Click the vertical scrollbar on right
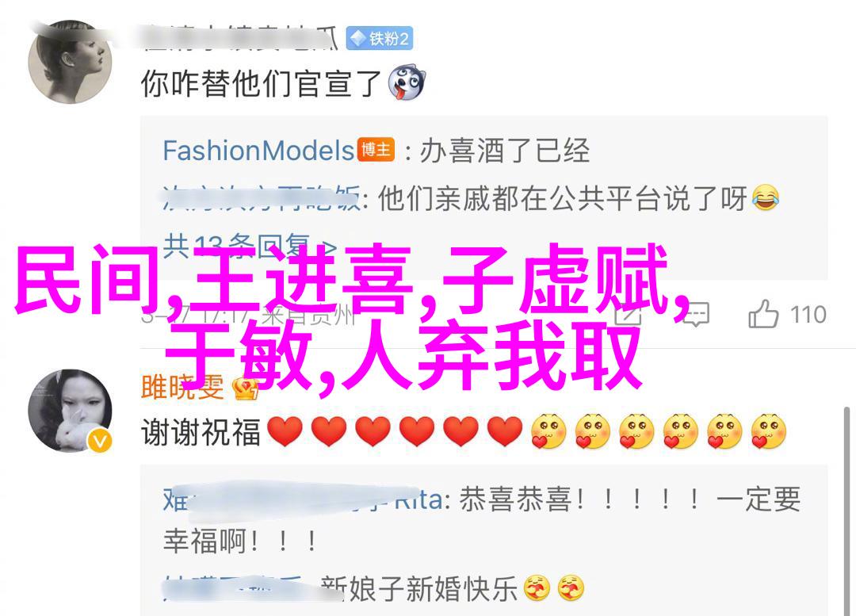856x616 pixels. [846, 510]
